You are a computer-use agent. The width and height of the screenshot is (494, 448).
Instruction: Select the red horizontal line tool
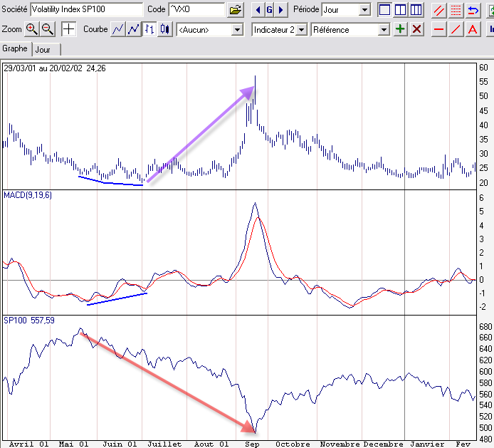438,30
